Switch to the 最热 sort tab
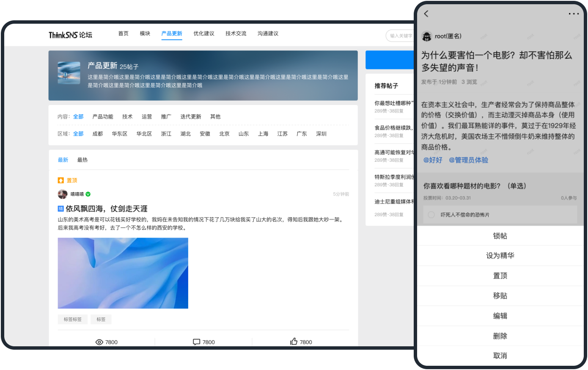The height and width of the screenshot is (370, 588). 82,160
